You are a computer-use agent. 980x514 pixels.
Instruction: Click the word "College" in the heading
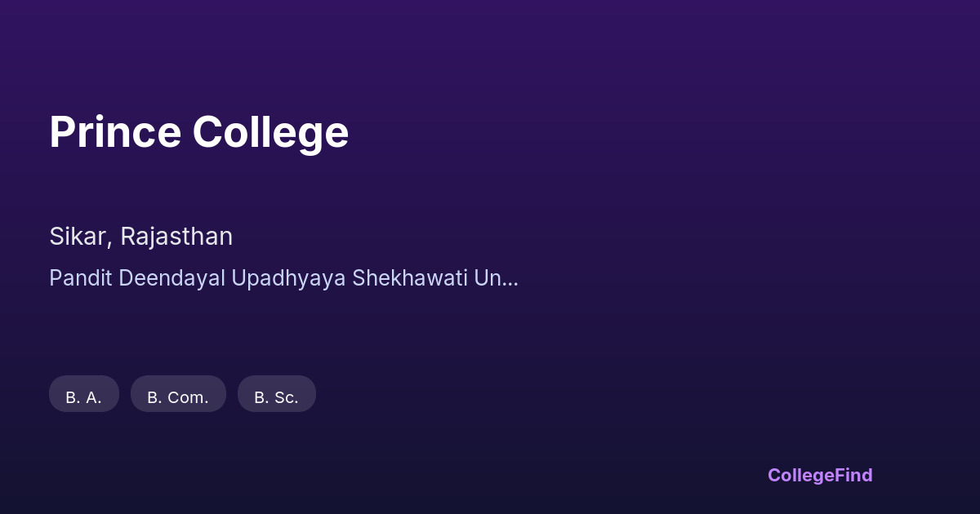[x=270, y=133]
